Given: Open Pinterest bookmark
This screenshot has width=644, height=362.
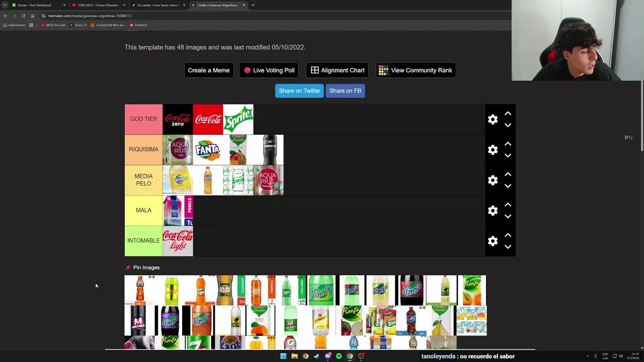Looking at the screenshot, I should tap(138, 25).
